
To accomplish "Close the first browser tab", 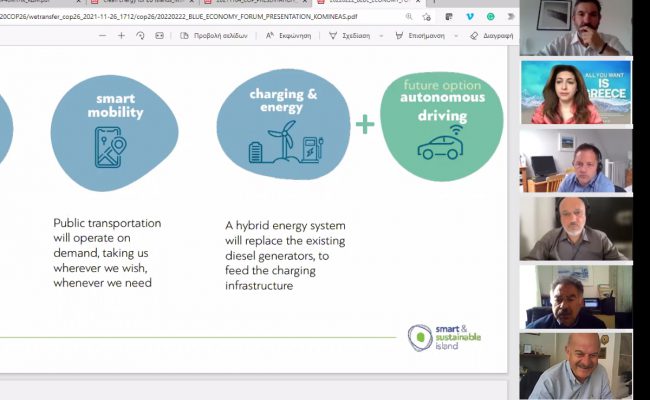I will coord(78,2).
